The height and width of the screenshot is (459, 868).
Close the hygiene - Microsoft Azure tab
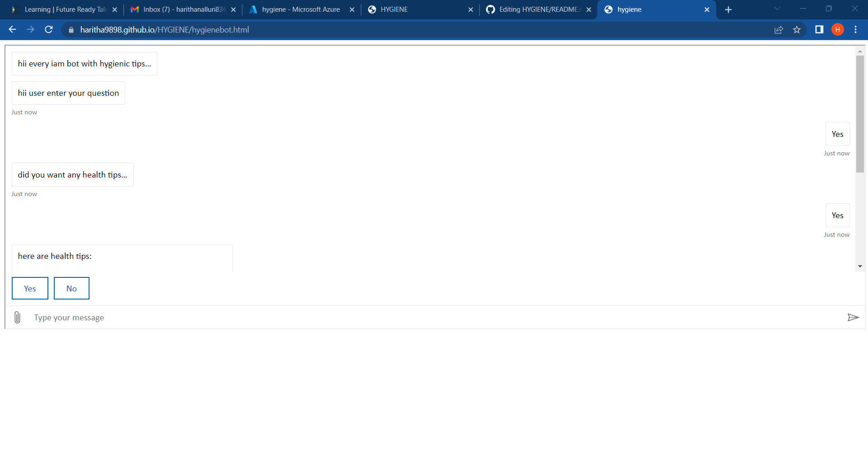pos(352,9)
